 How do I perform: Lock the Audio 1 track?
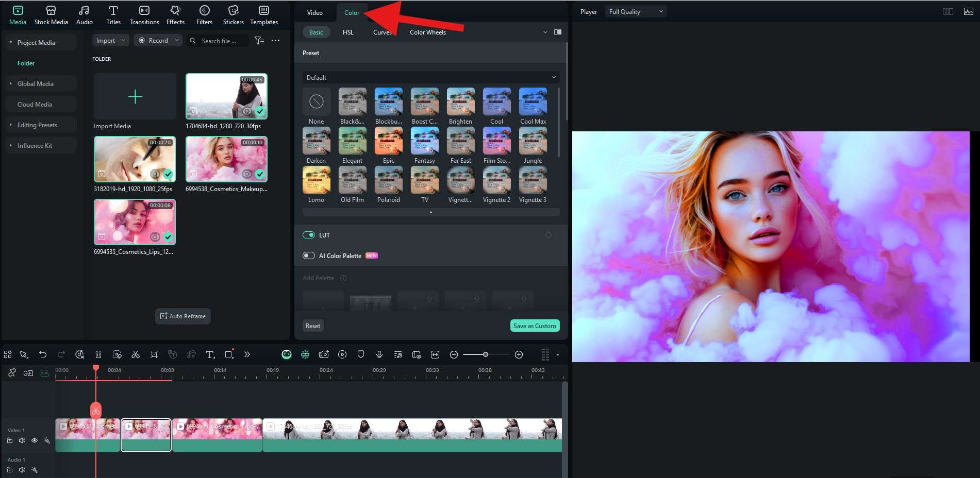[10, 470]
